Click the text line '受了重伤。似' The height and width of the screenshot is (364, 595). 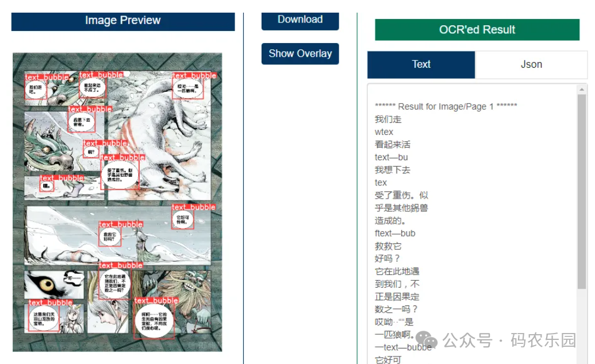tap(401, 195)
